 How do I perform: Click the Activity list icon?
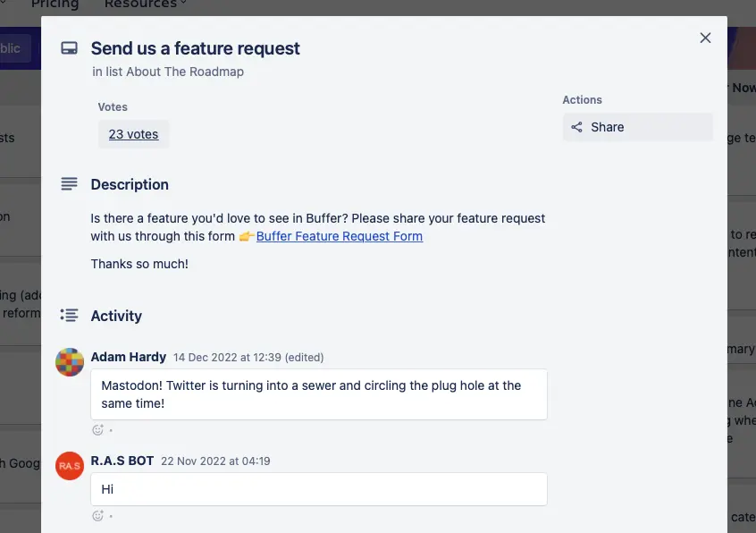tap(69, 316)
